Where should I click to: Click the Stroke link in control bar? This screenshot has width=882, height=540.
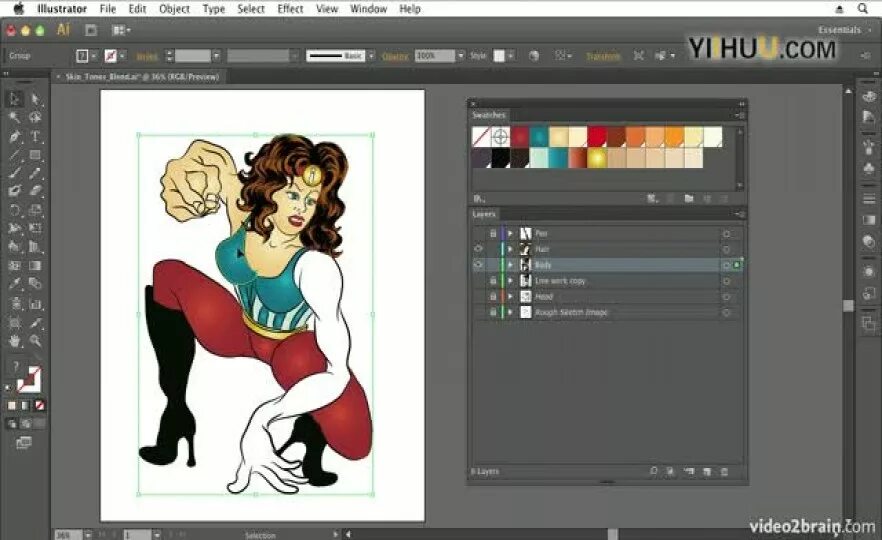tap(147, 56)
